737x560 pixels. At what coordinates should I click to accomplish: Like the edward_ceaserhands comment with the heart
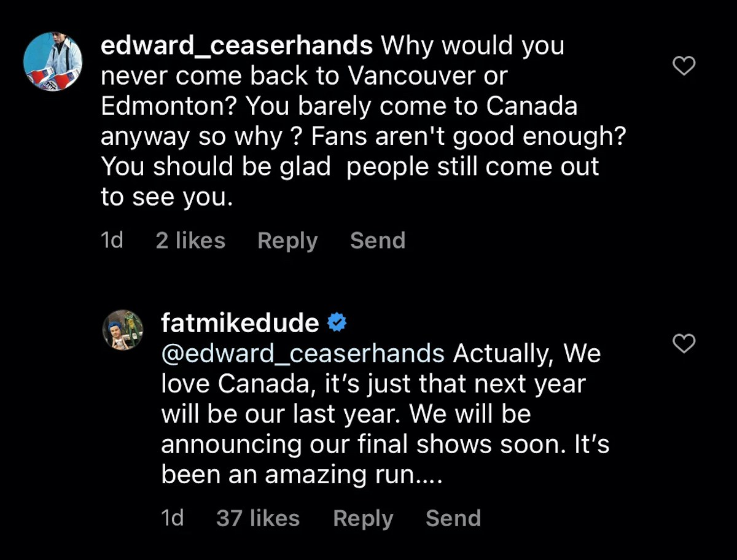tap(684, 66)
